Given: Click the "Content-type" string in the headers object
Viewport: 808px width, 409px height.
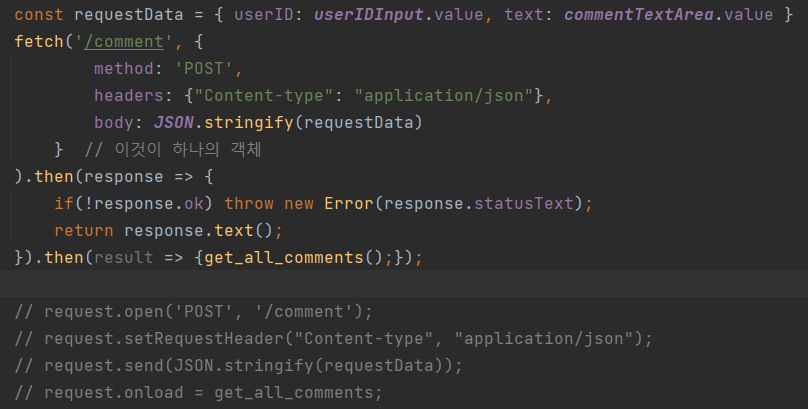Looking at the screenshot, I should (x=263, y=95).
